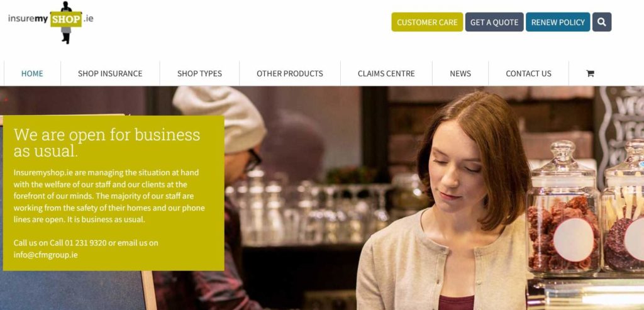Select the News menu item

coord(460,74)
